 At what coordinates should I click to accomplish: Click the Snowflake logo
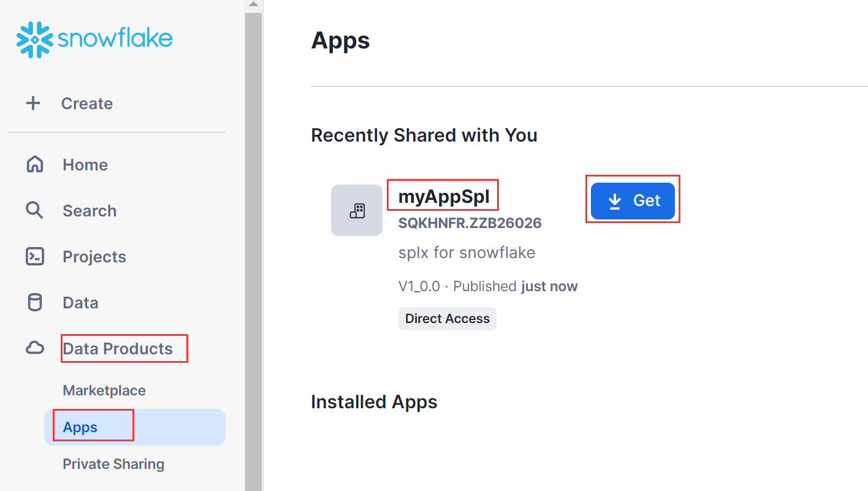pyautogui.click(x=94, y=40)
